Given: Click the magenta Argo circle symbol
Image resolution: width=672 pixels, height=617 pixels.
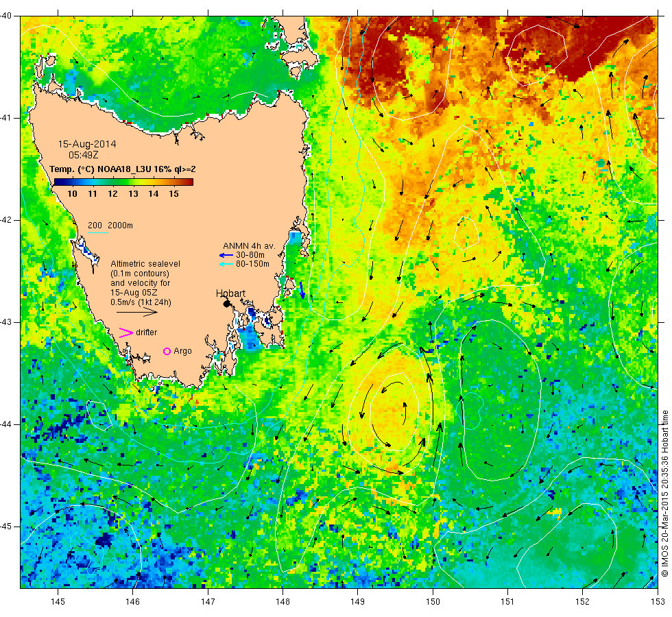Looking at the screenshot, I should tap(167, 351).
